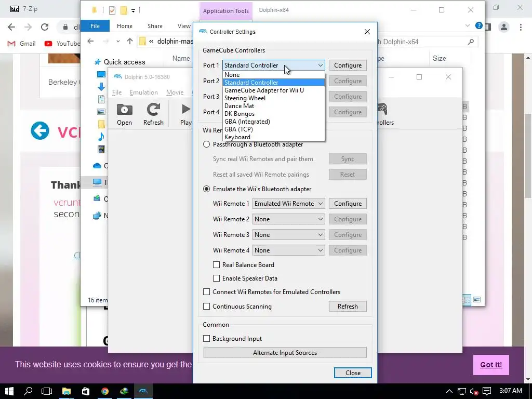Collapse the Port 1 controller dropdown
Viewport: 532px width, 399px height.
[x=273, y=65]
